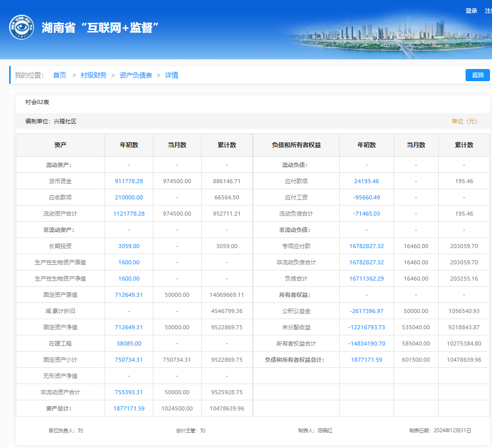The image size is (492, 448).
Task: Open 流动资产合计 opening value 1121778.28
Action: [x=129, y=214]
